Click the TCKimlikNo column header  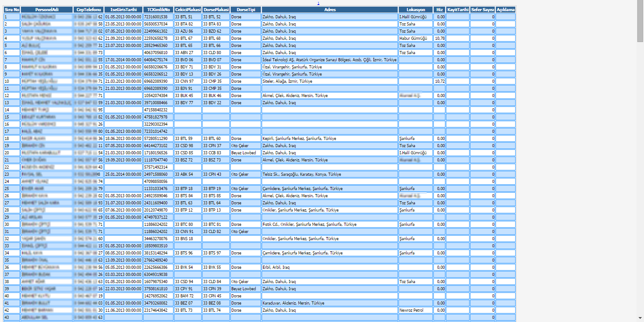coord(158,10)
